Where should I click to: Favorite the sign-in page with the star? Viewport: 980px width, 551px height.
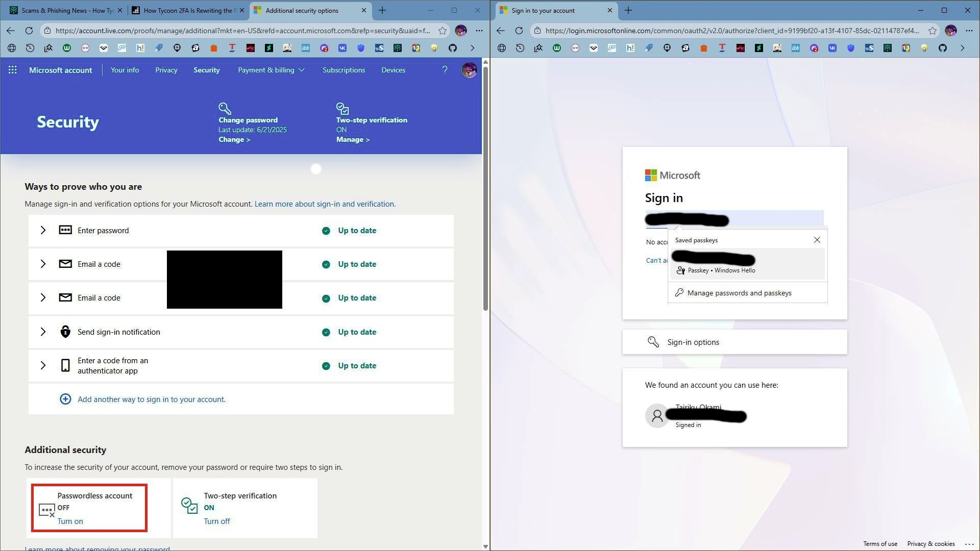(933, 31)
